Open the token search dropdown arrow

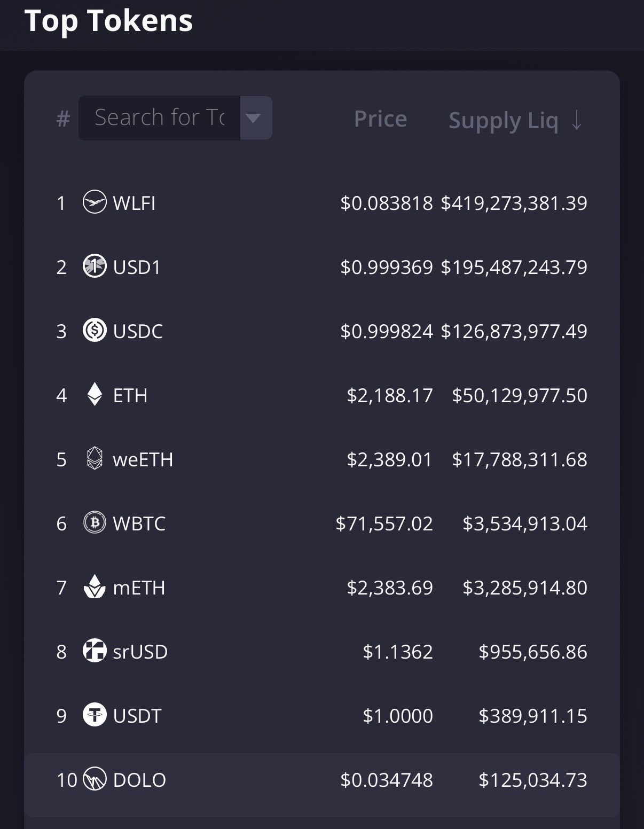click(256, 118)
